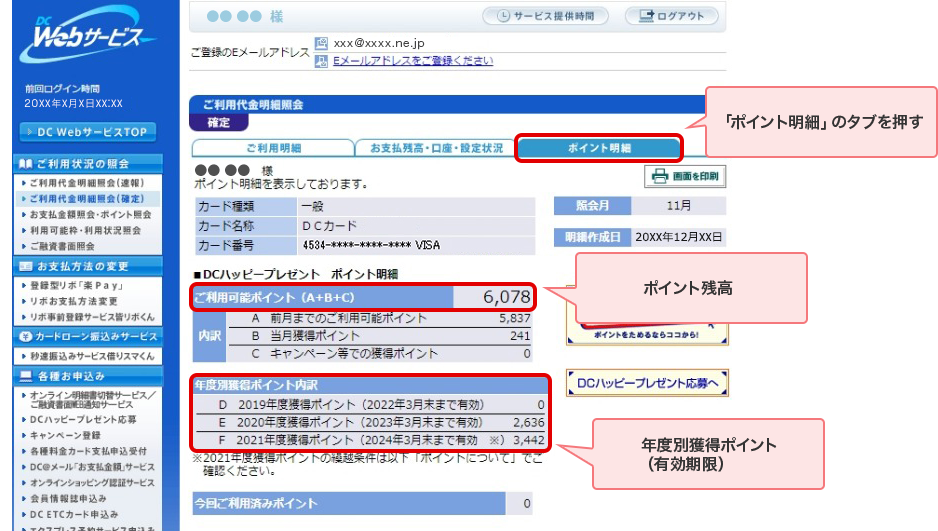
Task: Click the mail icon beside xxx@xxxx.ne.jp
Action: [x=321, y=44]
